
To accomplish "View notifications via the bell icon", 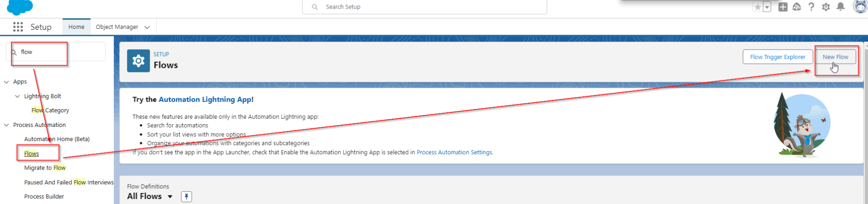I will pos(840,7).
